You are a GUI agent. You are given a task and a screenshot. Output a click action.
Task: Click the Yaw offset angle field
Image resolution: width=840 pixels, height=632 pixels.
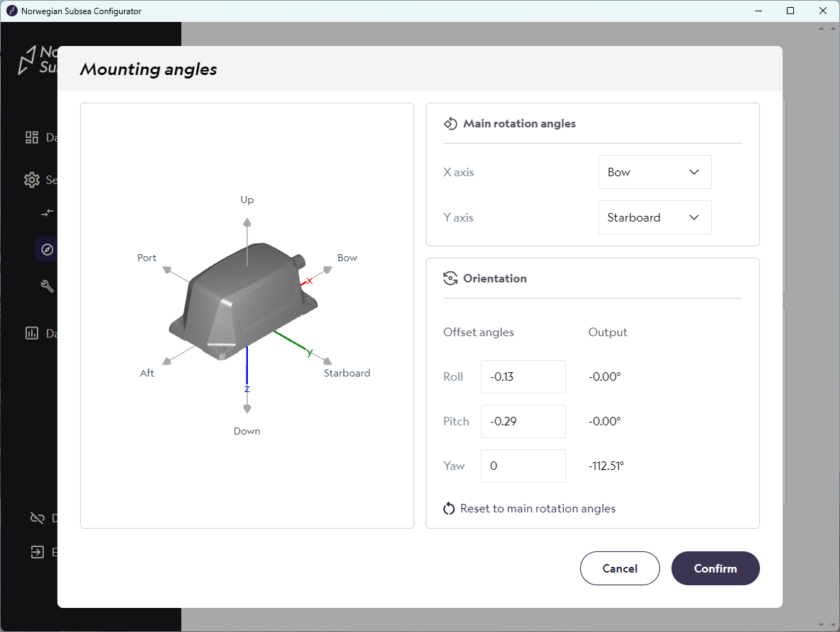(523, 466)
